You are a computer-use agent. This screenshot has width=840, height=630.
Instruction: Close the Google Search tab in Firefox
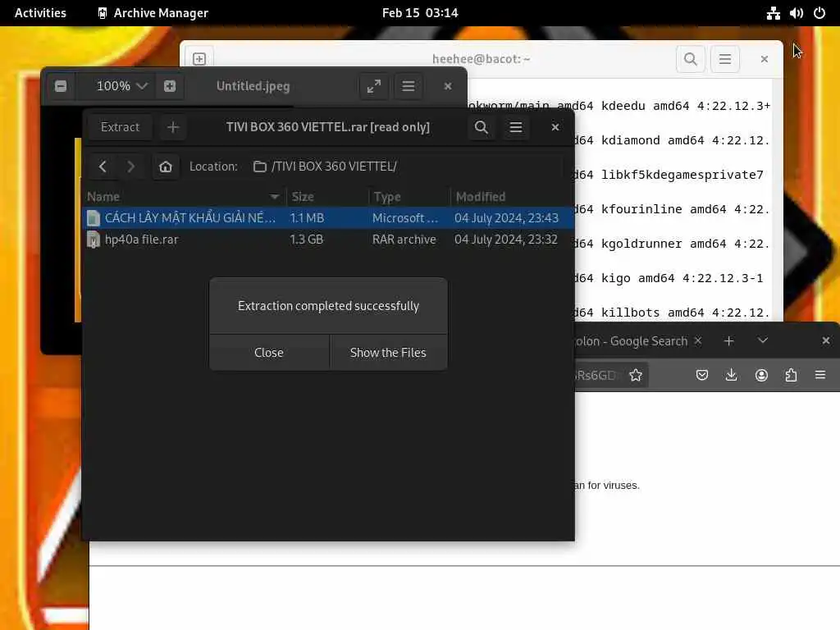(x=697, y=340)
